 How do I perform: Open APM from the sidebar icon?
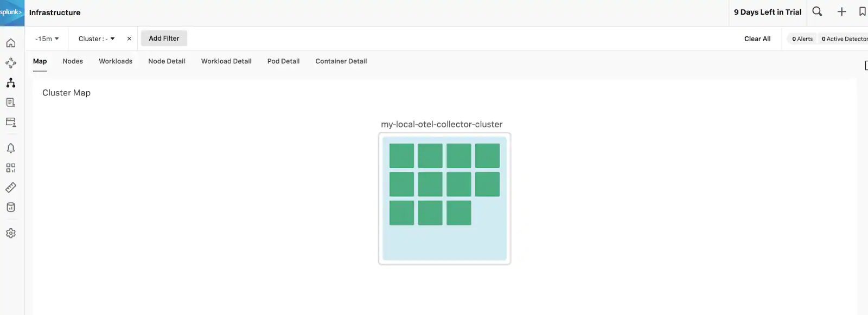11,63
